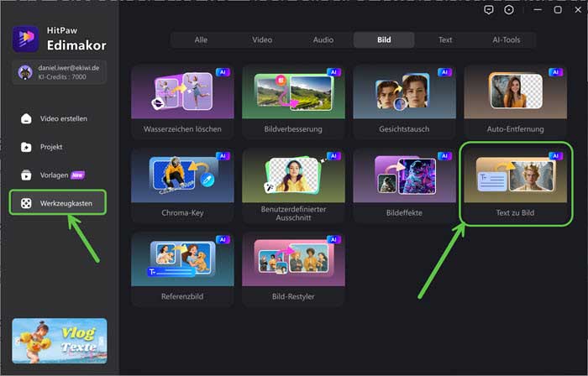Screen dimensions: 588x376
Task: Select the Gesichtstausch face swap tool
Action: 403,103
